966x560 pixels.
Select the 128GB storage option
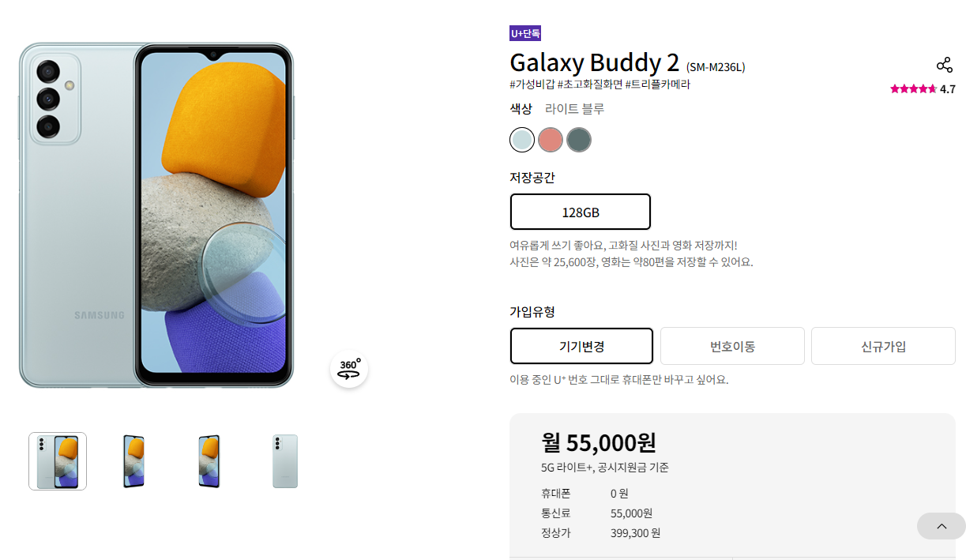pyautogui.click(x=581, y=212)
